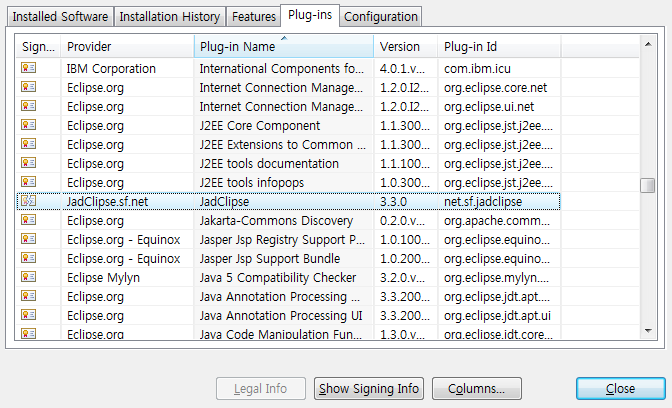672x408 pixels.
Task: Click Java Annotation Processing UI name
Action: (x=281, y=316)
